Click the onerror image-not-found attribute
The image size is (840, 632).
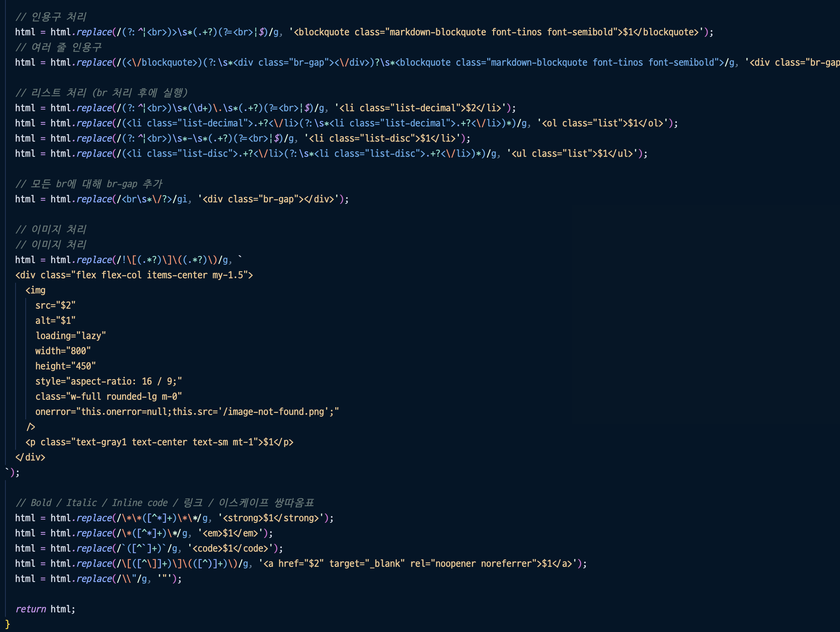click(187, 412)
